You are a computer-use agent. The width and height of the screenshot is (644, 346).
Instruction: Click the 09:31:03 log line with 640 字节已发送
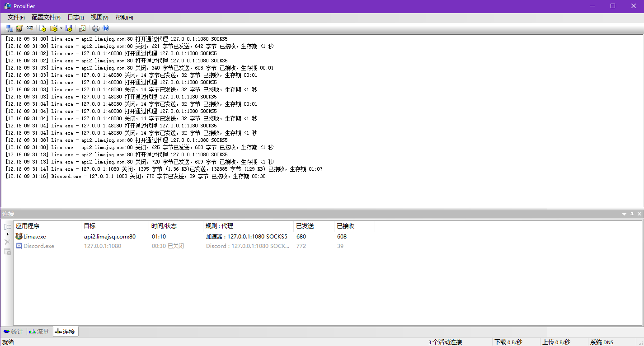tap(140, 68)
